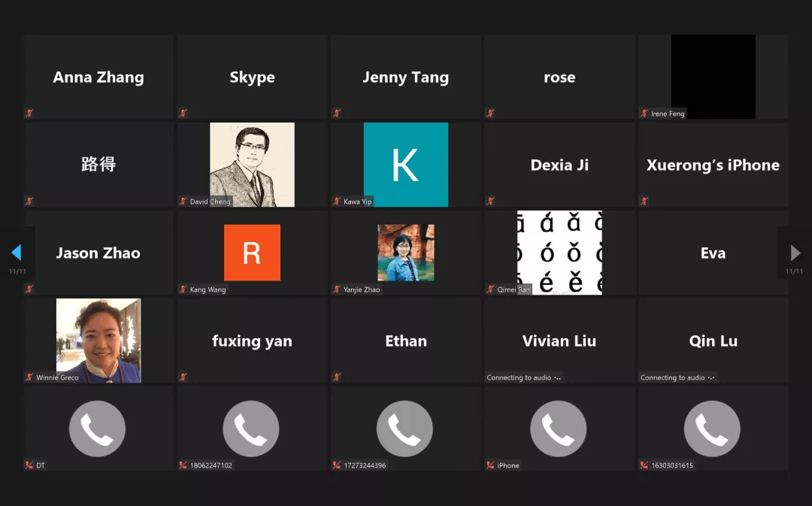Click muted mic icon beside Kawa Yip
Screen dimensions: 812x506
(337, 201)
